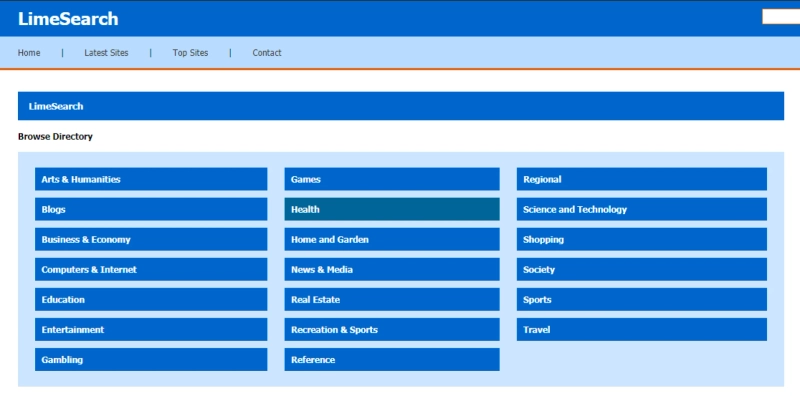Viewport: 800px width, 396px height.
Task: Browse the Regional category
Action: (642, 179)
